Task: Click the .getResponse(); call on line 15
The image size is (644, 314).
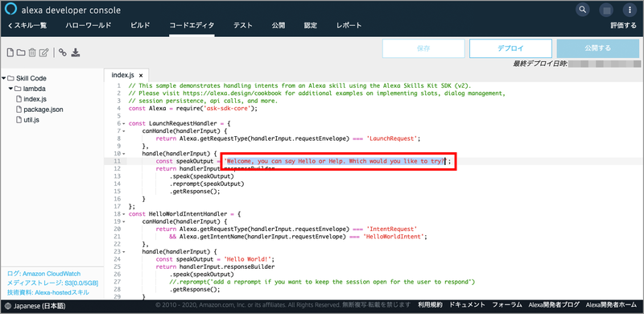Action: 195,192
